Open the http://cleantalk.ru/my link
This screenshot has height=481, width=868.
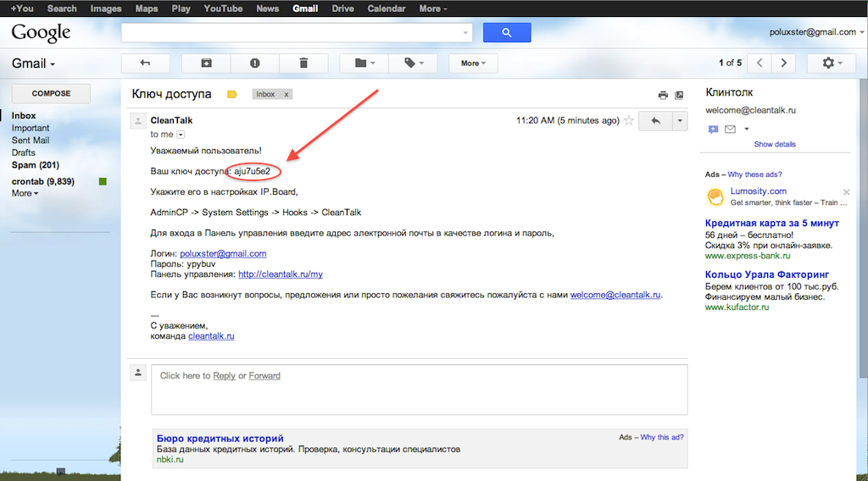click(x=281, y=274)
